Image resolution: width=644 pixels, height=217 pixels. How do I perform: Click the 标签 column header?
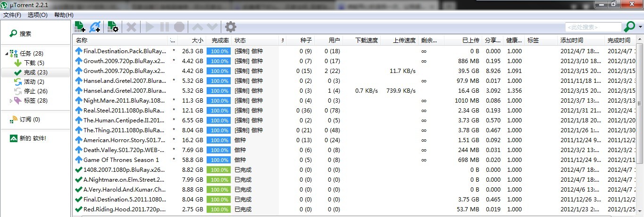tap(541, 40)
